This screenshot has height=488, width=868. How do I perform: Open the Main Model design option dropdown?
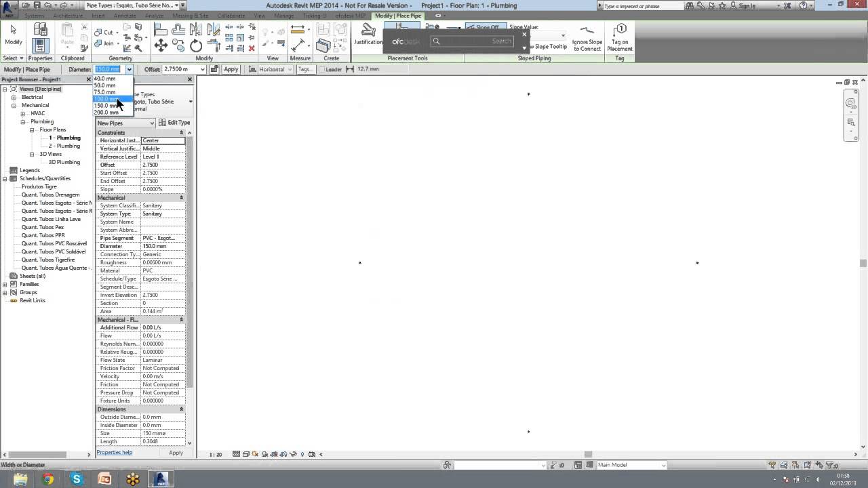663,465
